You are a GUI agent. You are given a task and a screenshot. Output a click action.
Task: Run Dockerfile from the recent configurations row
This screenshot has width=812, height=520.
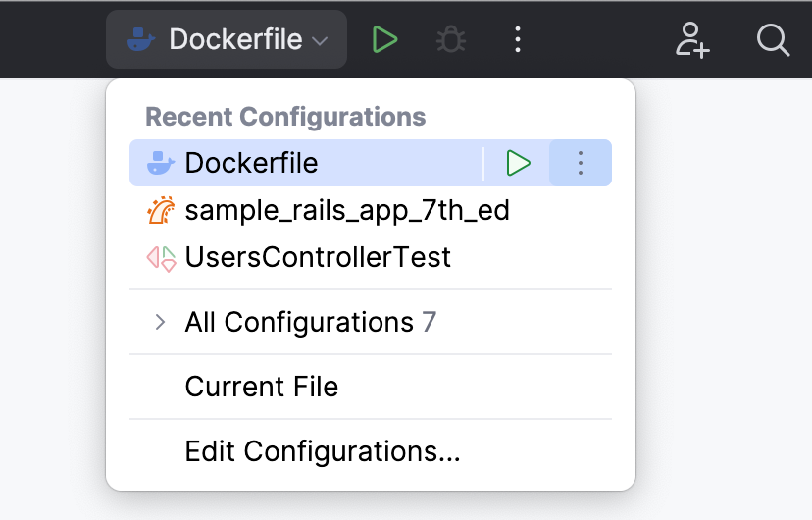[x=518, y=163]
